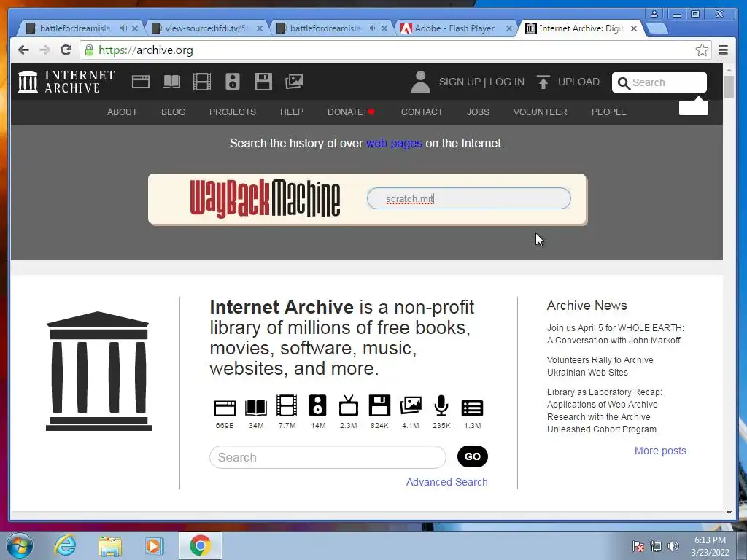This screenshot has width=747, height=560.
Task: Click the lists icon labeled 1.3M
Action: (472, 408)
